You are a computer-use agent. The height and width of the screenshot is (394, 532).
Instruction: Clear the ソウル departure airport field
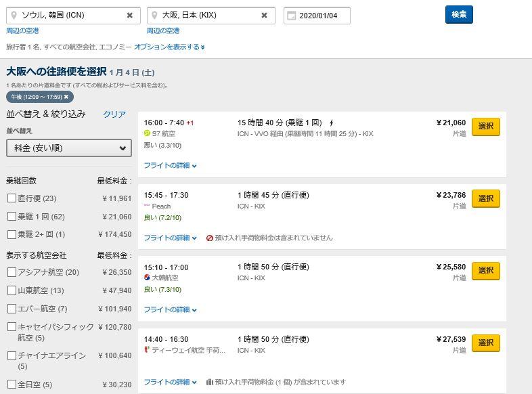(129, 16)
